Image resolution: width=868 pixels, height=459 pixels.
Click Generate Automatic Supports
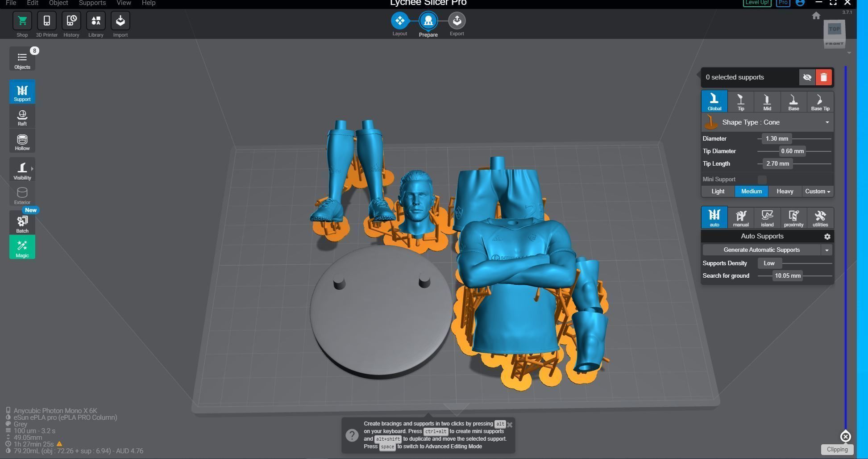click(761, 250)
